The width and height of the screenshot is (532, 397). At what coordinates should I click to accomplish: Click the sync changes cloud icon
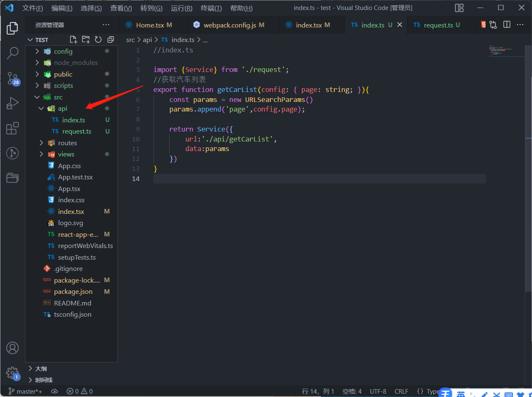(x=54, y=391)
